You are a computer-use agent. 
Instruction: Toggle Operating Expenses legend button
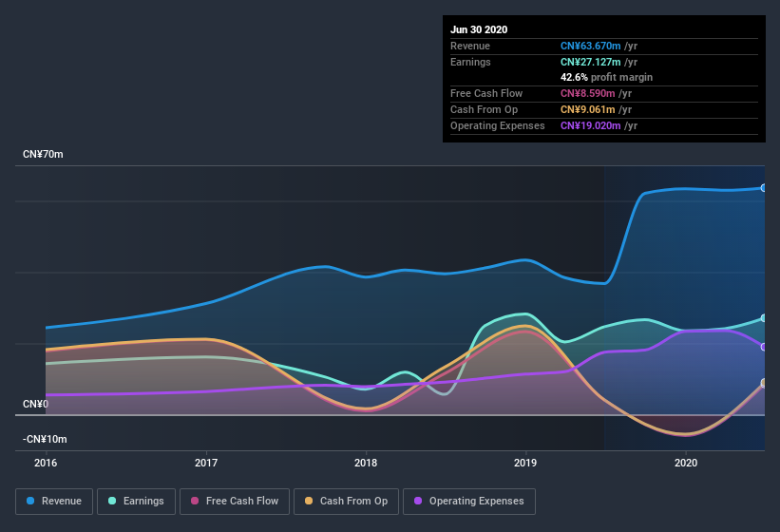[469, 502]
